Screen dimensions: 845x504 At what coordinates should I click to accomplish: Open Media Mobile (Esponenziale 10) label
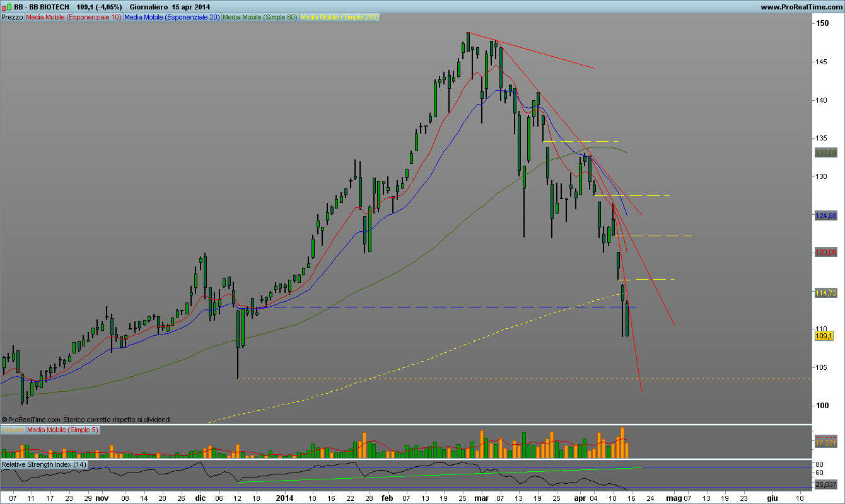(74, 18)
